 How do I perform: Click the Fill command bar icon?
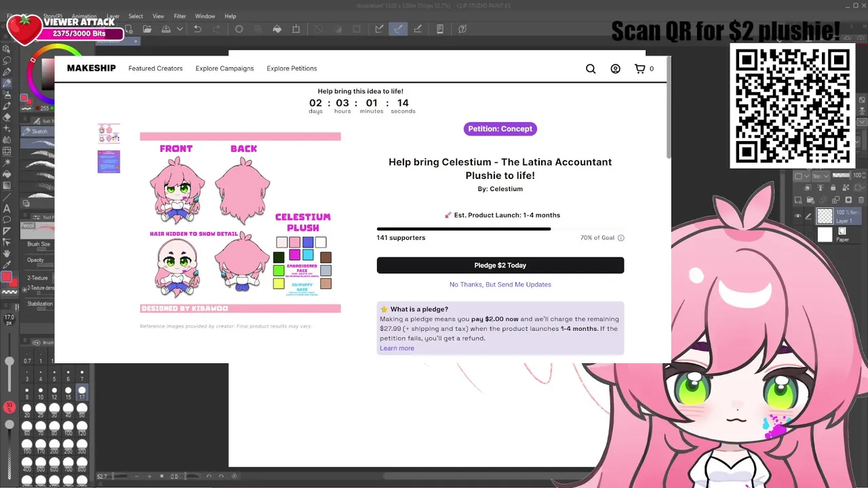277,29
